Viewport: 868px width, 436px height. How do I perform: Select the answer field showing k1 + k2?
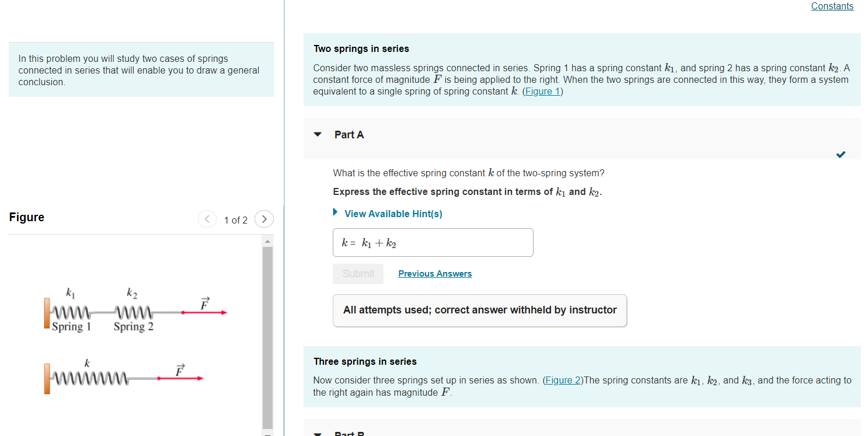(432, 242)
